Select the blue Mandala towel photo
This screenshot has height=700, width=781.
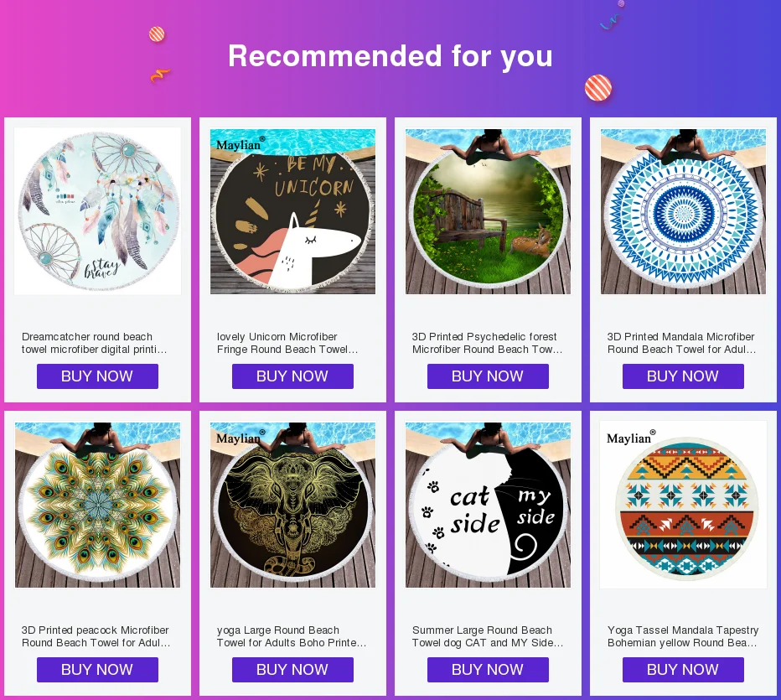tap(684, 211)
